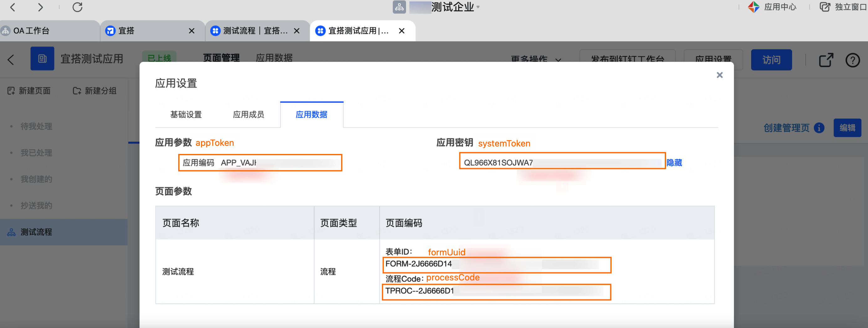
Task: Select 抄送我的 in the sidebar
Action: (x=36, y=205)
